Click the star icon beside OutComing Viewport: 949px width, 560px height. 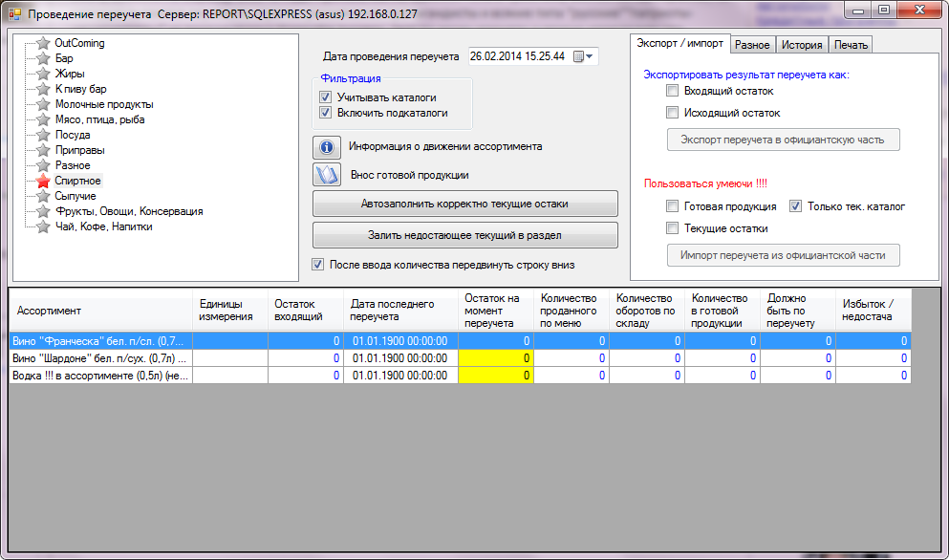point(43,43)
